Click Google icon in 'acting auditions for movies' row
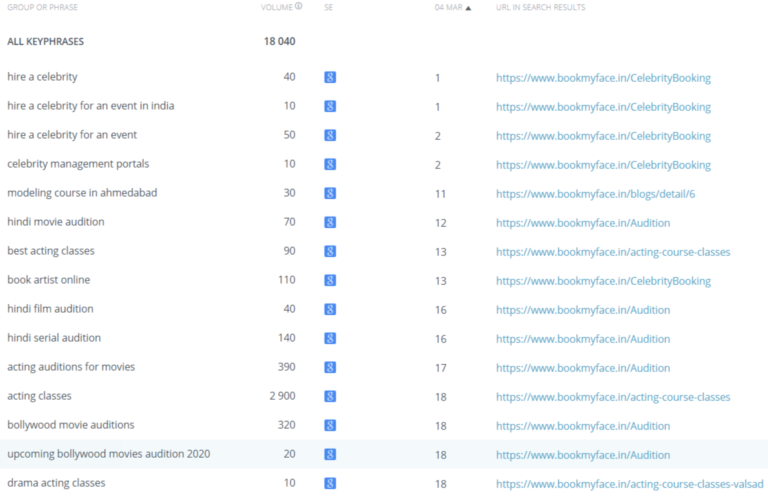 point(330,367)
